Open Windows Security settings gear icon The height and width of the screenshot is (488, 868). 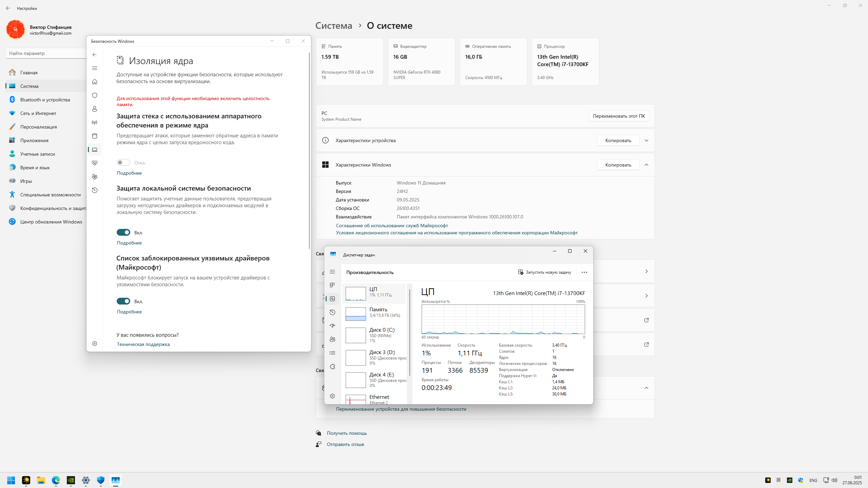click(95, 344)
